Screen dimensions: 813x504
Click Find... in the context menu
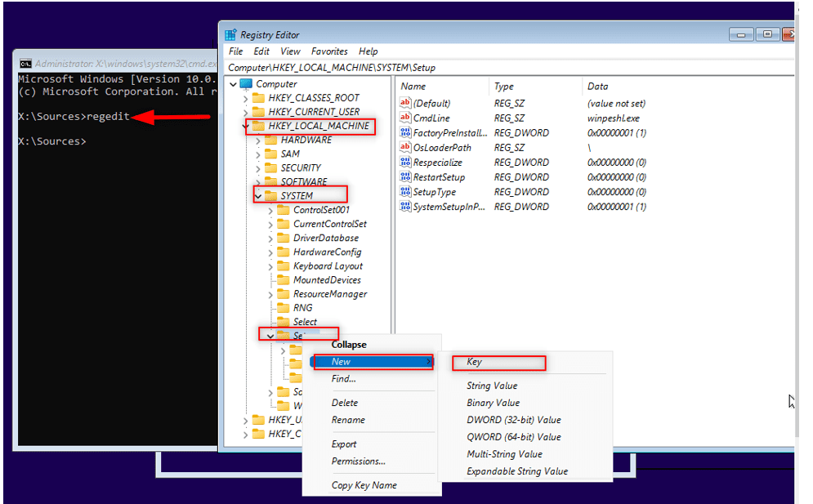342,379
